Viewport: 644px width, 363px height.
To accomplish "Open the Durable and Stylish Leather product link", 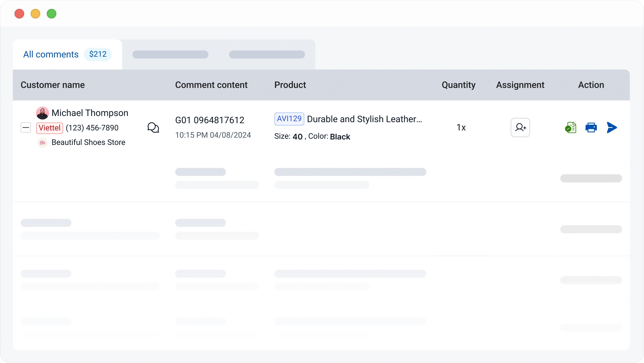I will click(364, 119).
